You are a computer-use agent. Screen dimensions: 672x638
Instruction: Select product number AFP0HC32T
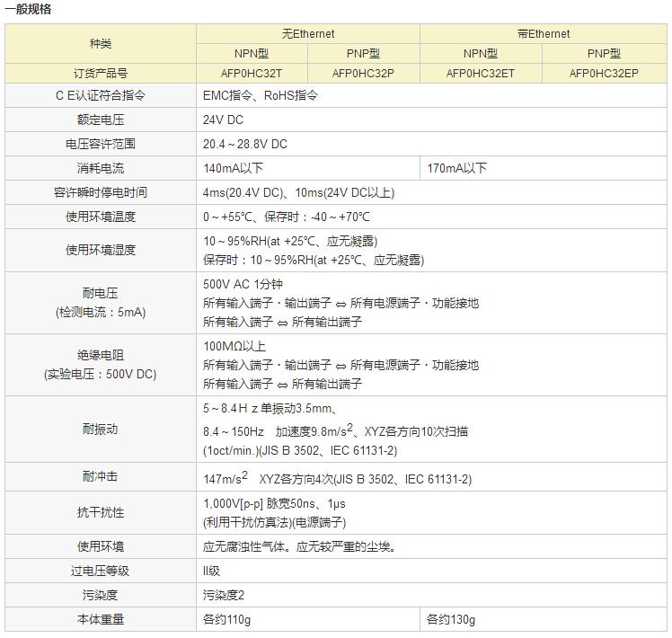tap(252, 74)
